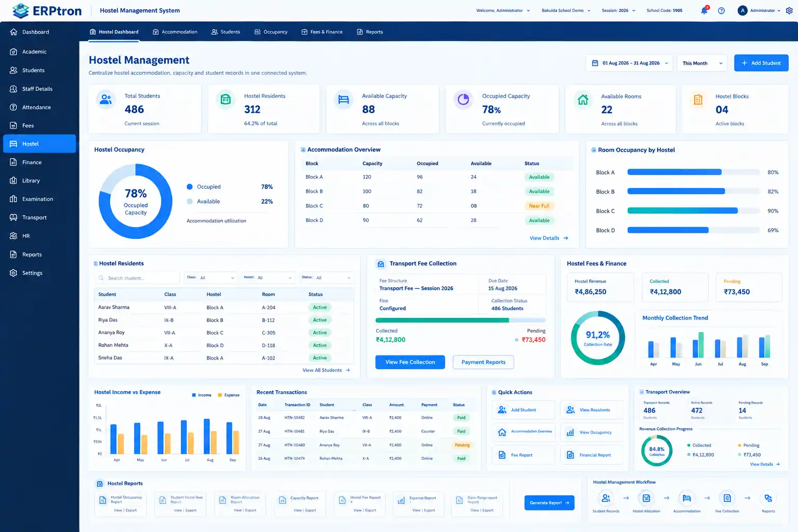This screenshot has width=798, height=532.
Task: Open Examination in the left sidebar
Action: point(39,199)
